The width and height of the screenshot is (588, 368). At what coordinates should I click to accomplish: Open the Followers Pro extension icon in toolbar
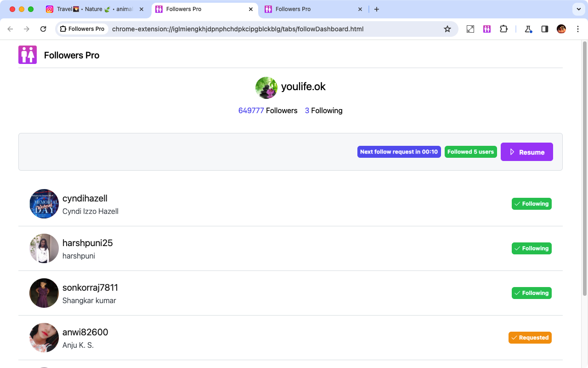click(x=486, y=29)
